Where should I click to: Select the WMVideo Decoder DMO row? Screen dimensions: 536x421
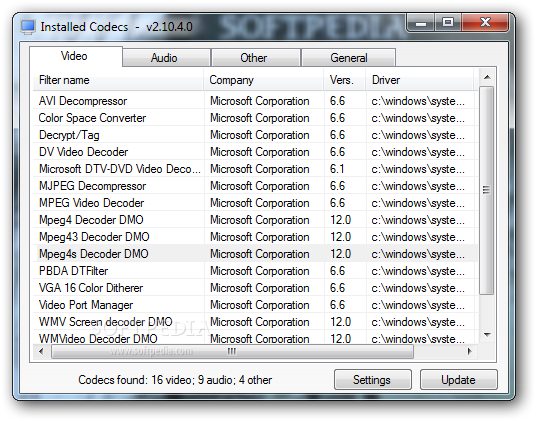click(255, 338)
